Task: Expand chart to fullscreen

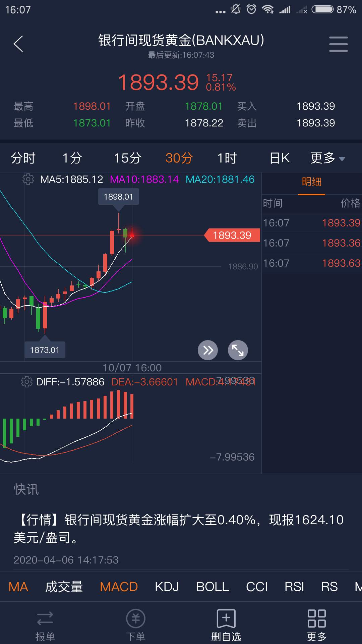Action: pyautogui.click(x=238, y=350)
